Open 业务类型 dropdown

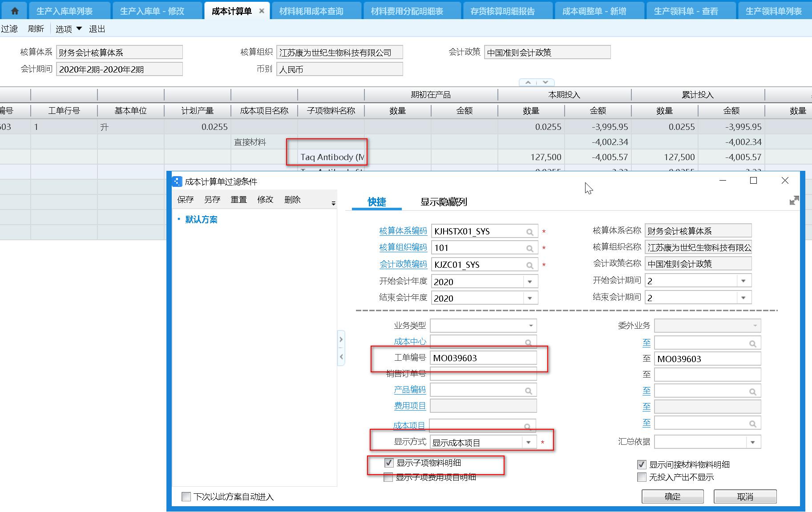[x=530, y=326]
